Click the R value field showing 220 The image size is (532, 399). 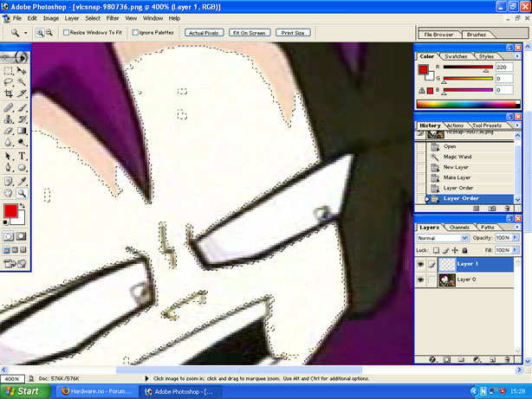tap(504, 68)
